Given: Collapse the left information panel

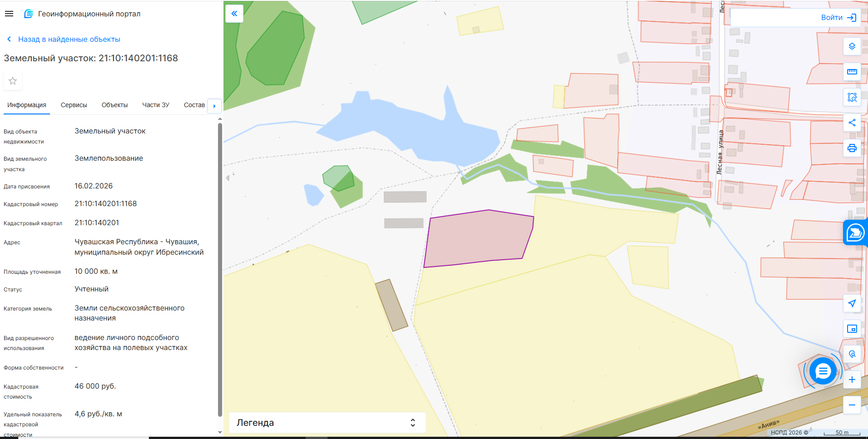Looking at the screenshot, I should tap(234, 14).
